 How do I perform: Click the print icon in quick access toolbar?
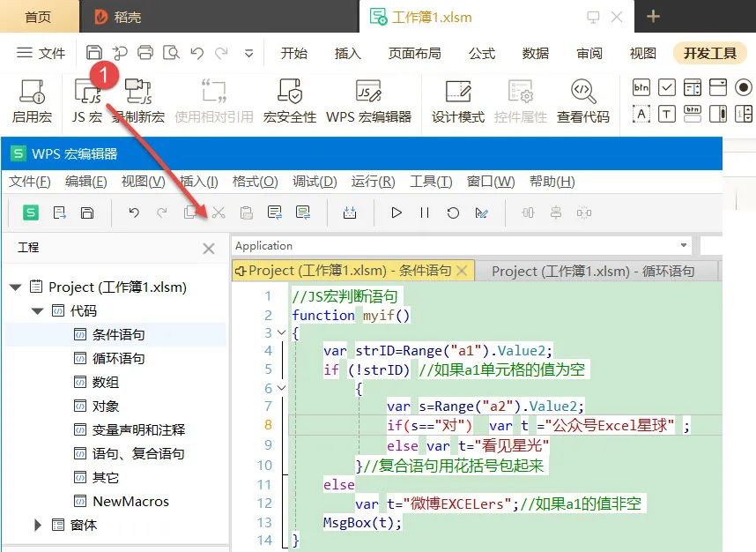[x=145, y=53]
